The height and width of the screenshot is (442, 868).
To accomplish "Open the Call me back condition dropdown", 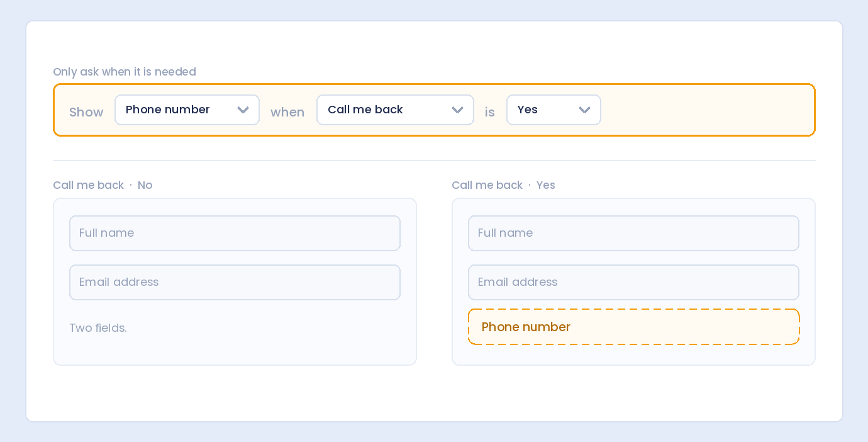I will pyautogui.click(x=395, y=110).
